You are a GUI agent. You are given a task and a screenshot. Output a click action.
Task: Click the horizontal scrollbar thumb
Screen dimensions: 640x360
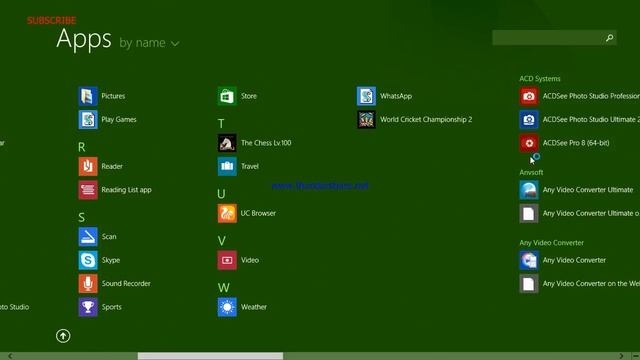click(210, 356)
